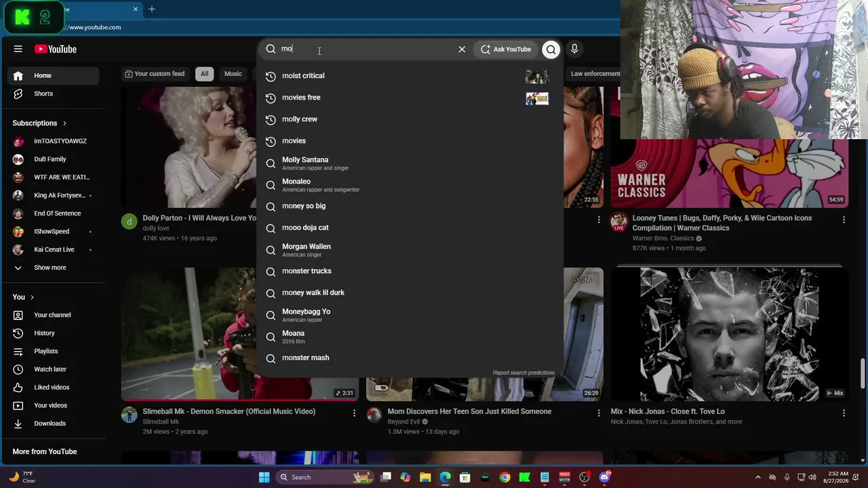This screenshot has height=488, width=868.
Task: Open the DuB Family subscription channel
Action: tap(54, 159)
